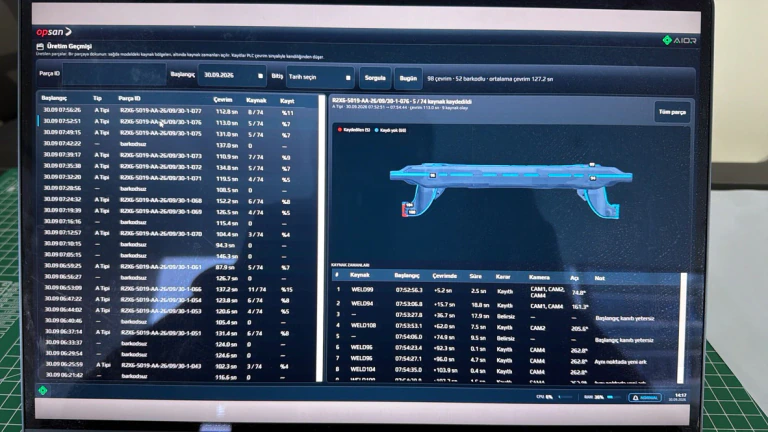Select barkodsuz row at 07:28:56
The height and width of the screenshot is (432, 768).
(179, 190)
